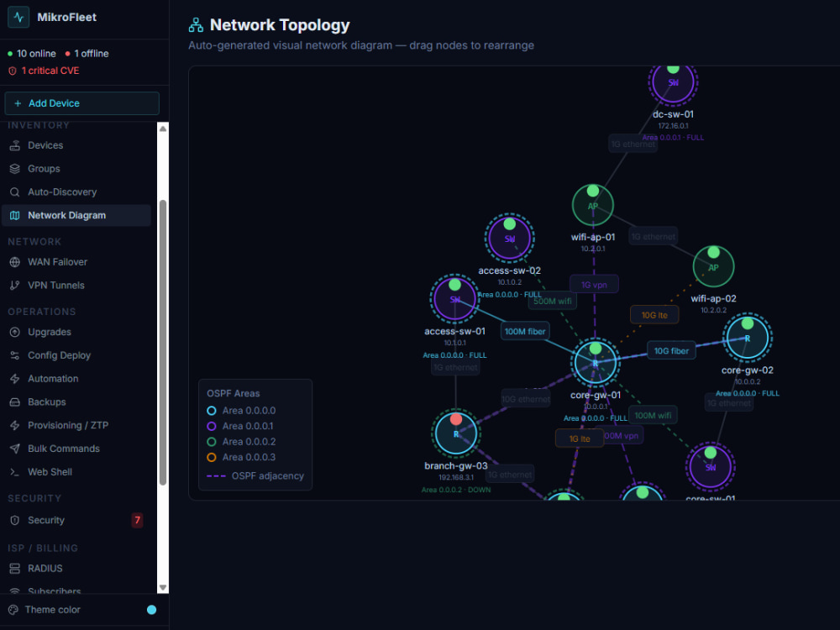Click the Area 0.0.0.3 legend swatch
840x630 pixels.
(x=212, y=457)
